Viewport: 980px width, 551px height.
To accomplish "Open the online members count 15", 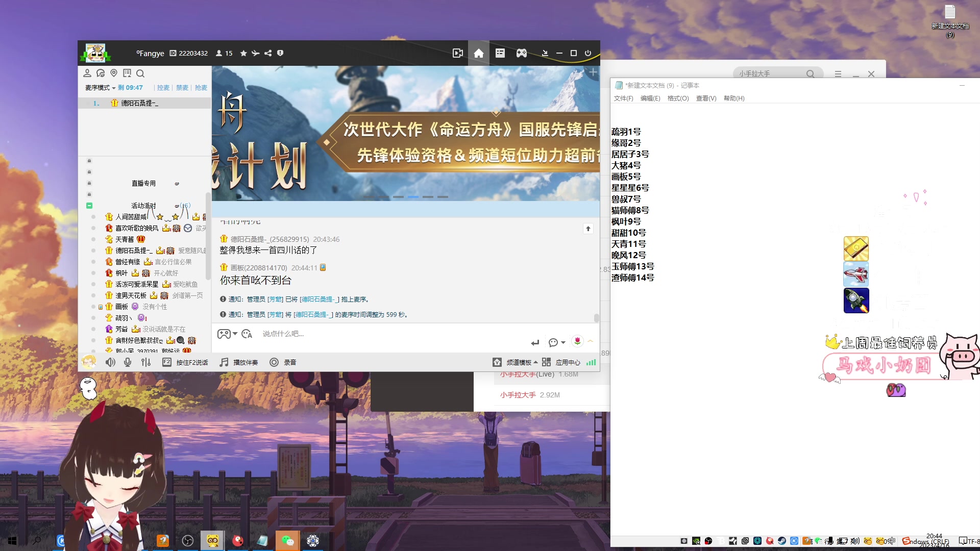I will 224,53.
